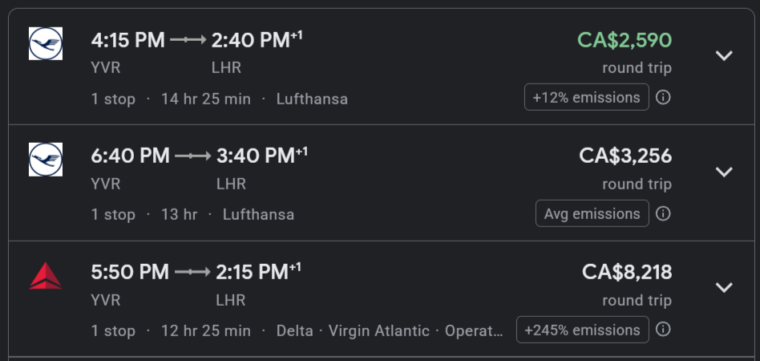
Task: Click the 14 hr 25 min duration text
Action: [206, 99]
